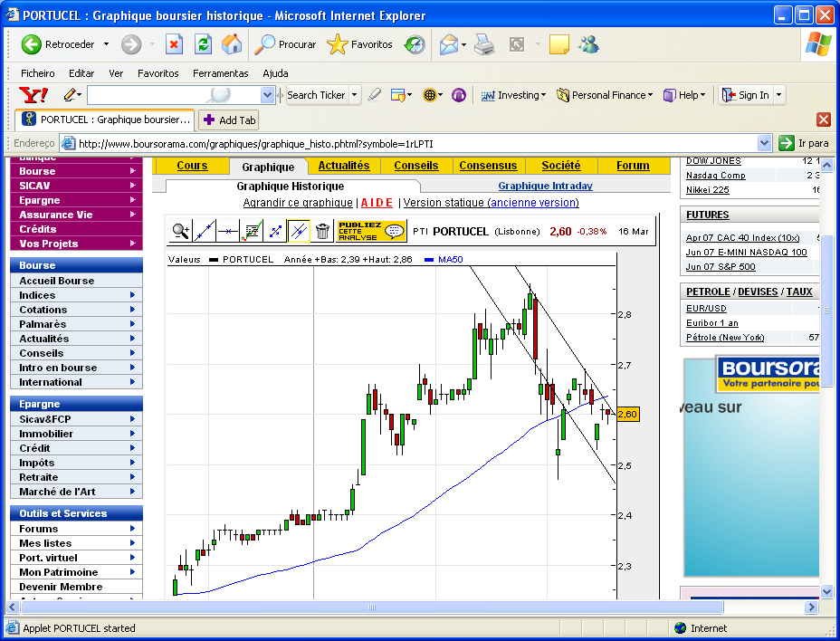Go to the browser Home page icon

[x=232, y=44]
